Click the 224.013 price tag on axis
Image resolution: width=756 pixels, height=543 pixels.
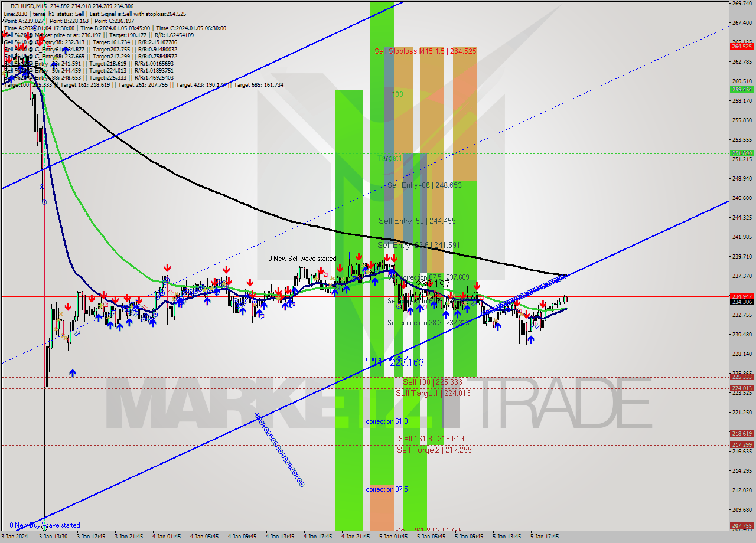(x=742, y=388)
